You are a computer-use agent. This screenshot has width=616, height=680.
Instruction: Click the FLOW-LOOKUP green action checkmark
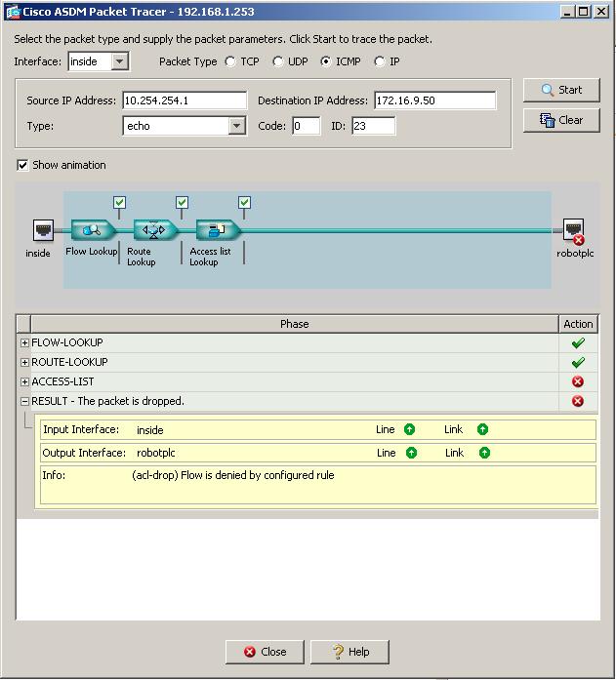tap(578, 343)
